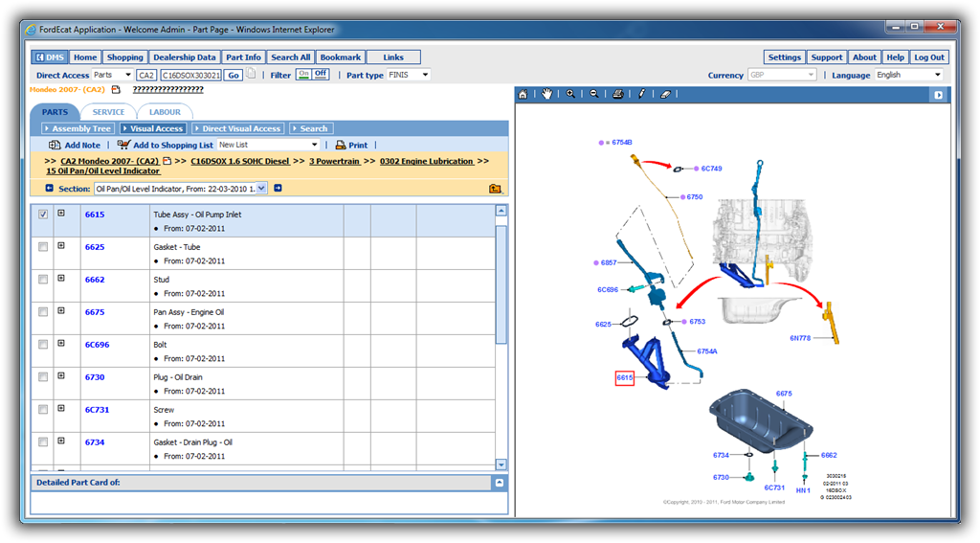Check the box for part 6662
Viewport: 980px width, 543px height.
pyautogui.click(x=43, y=279)
